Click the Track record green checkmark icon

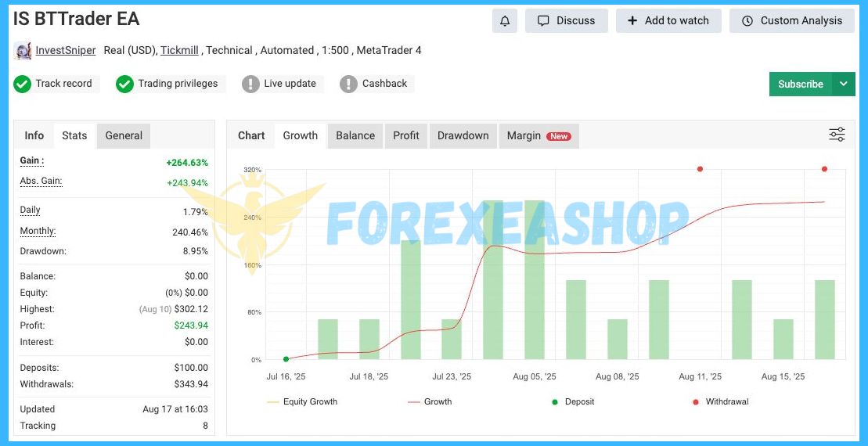tap(22, 84)
